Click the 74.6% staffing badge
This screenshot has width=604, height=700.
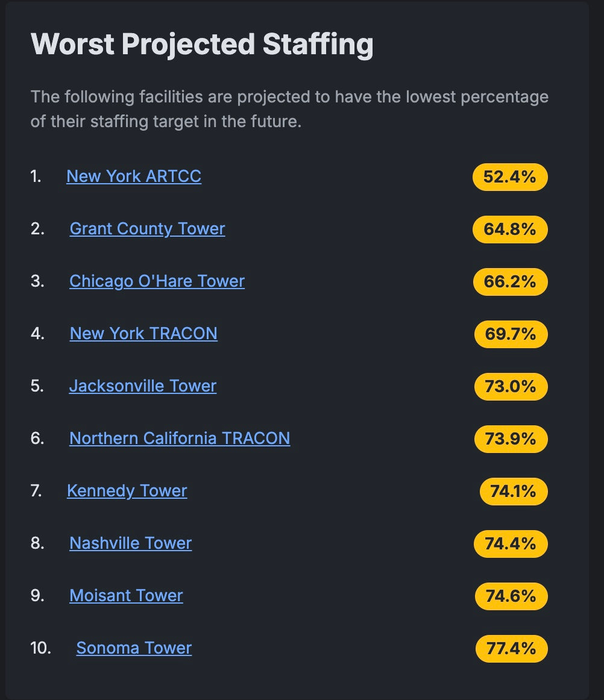(511, 596)
